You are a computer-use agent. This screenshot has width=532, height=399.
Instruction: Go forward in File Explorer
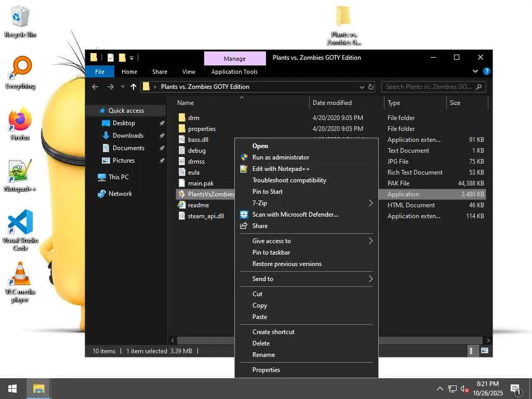point(111,87)
